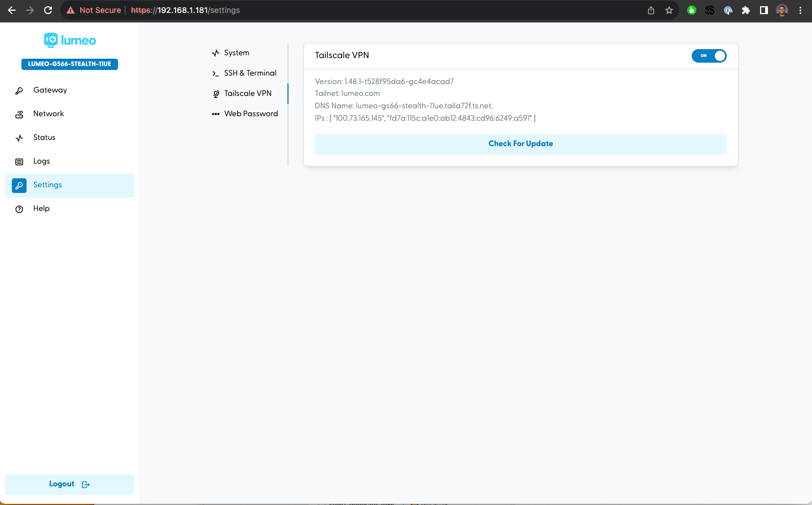This screenshot has height=505, width=812.
Task: Click the Logs list icon
Action: click(19, 161)
